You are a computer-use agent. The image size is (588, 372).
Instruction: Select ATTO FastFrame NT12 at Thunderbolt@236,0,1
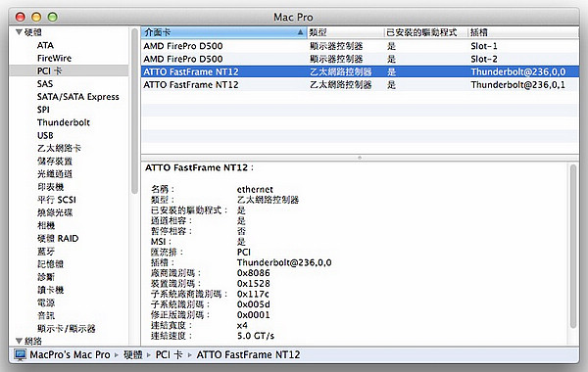coord(360,84)
